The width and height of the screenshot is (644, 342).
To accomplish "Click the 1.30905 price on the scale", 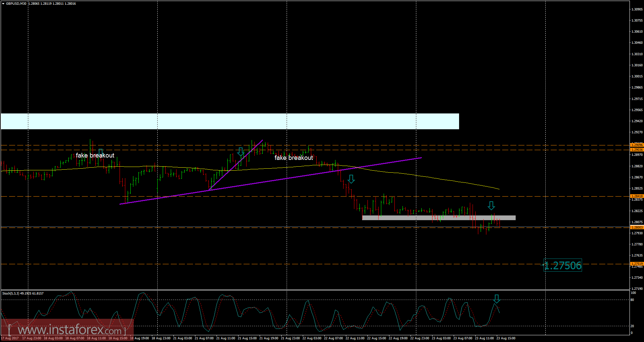I will pyautogui.click(x=637, y=9).
